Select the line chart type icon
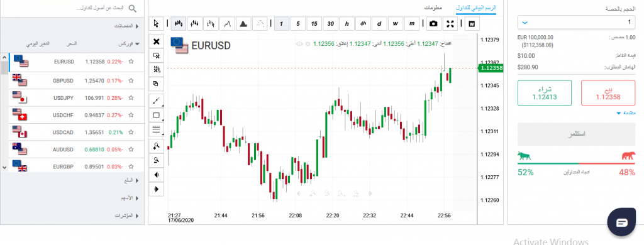 click(227, 24)
